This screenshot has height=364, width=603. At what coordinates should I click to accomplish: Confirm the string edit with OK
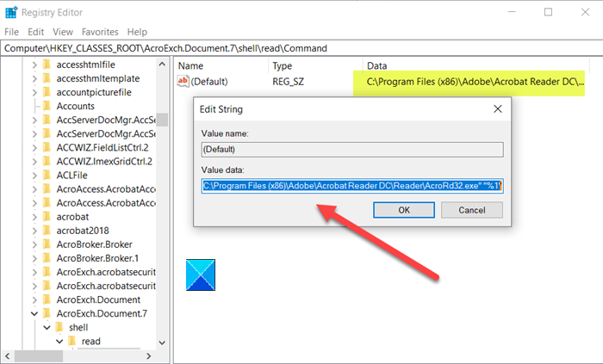pos(404,210)
